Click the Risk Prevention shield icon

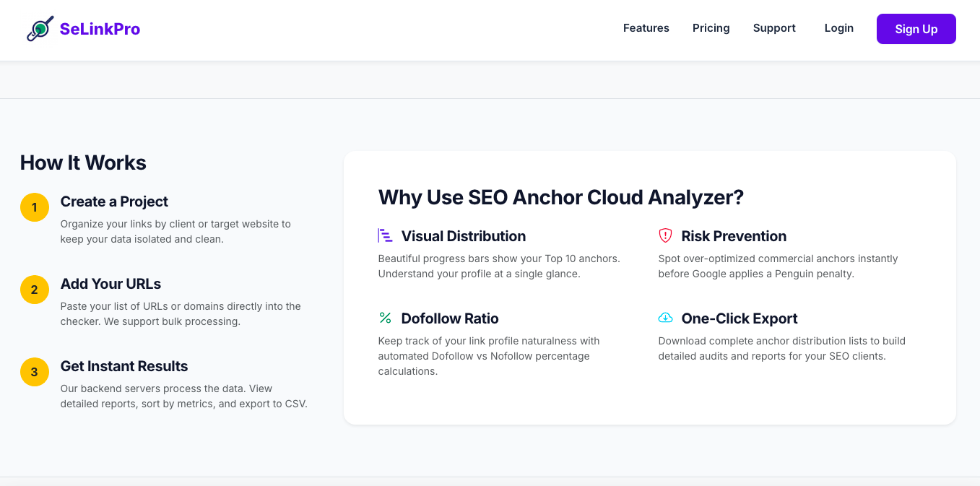click(x=665, y=235)
